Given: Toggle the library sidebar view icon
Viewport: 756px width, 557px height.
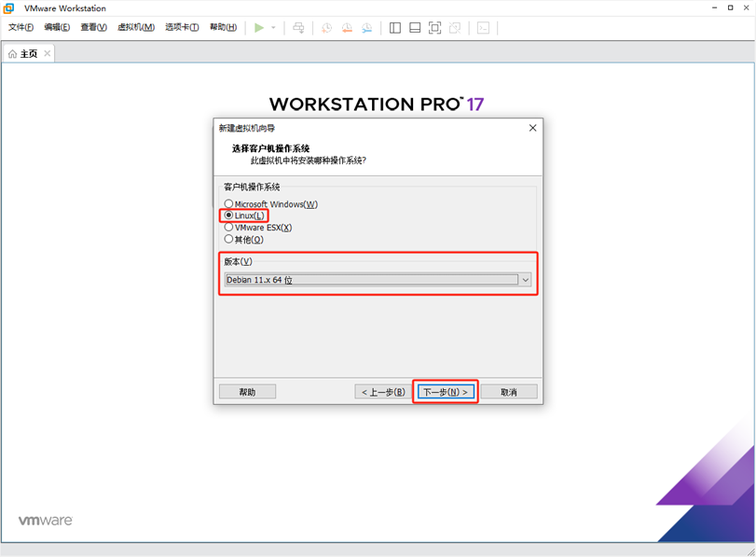Looking at the screenshot, I should coord(395,27).
